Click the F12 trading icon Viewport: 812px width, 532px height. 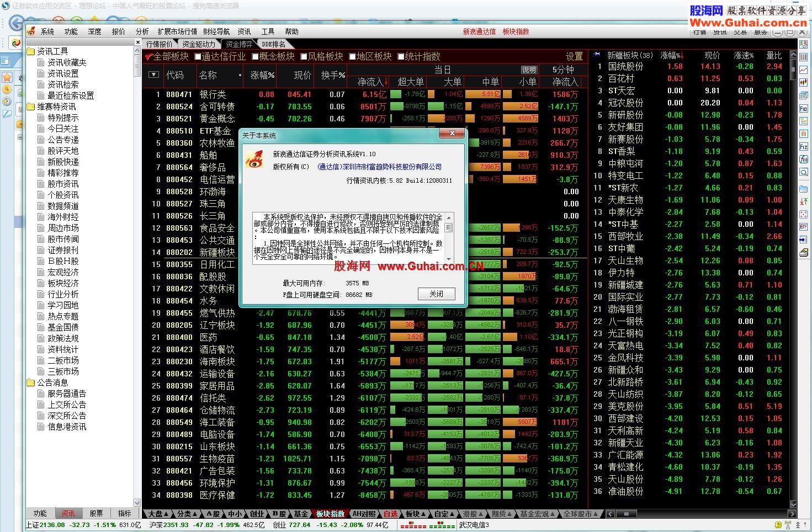[803, 146]
